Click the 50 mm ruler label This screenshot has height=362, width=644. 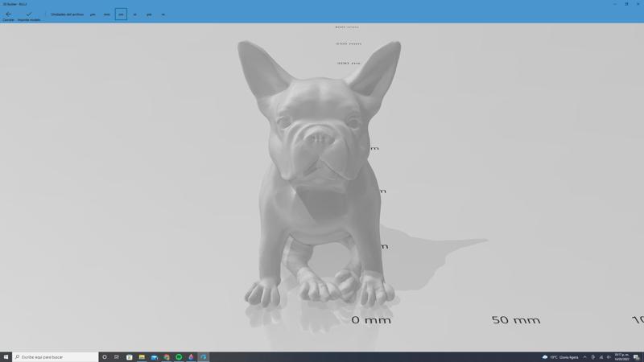(x=516, y=319)
